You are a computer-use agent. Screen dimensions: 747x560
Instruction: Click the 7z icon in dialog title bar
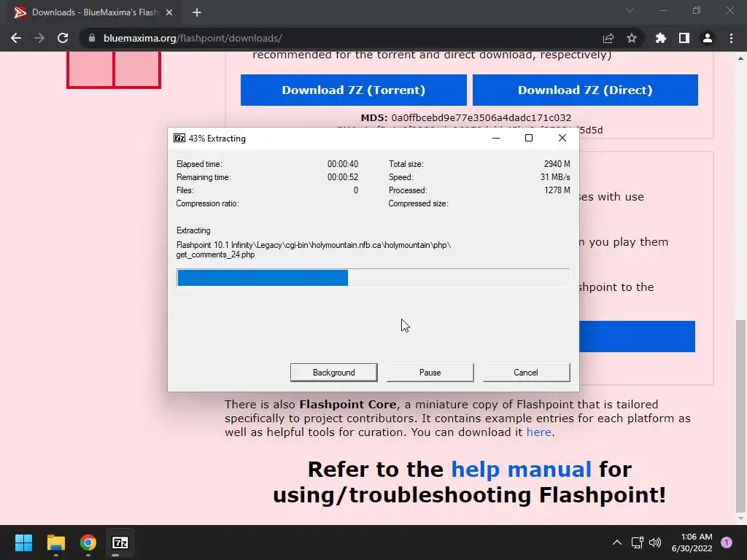pyautogui.click(x=179, y=138)
